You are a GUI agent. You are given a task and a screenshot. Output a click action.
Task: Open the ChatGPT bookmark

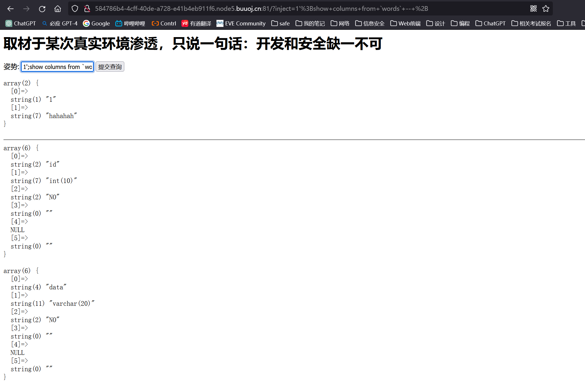pos(21,23)
